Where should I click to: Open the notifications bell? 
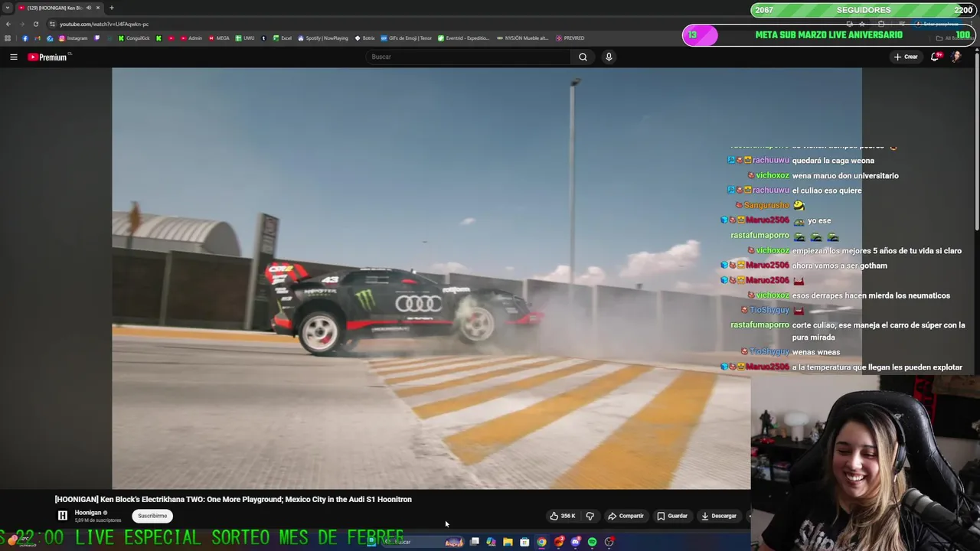pos(935,57)
